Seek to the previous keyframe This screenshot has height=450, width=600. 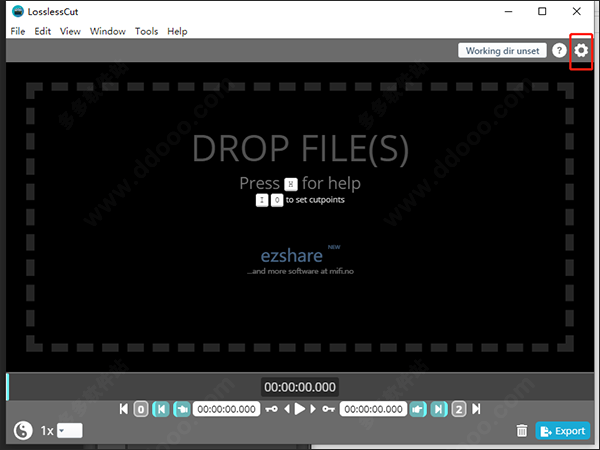pos(271,409)
